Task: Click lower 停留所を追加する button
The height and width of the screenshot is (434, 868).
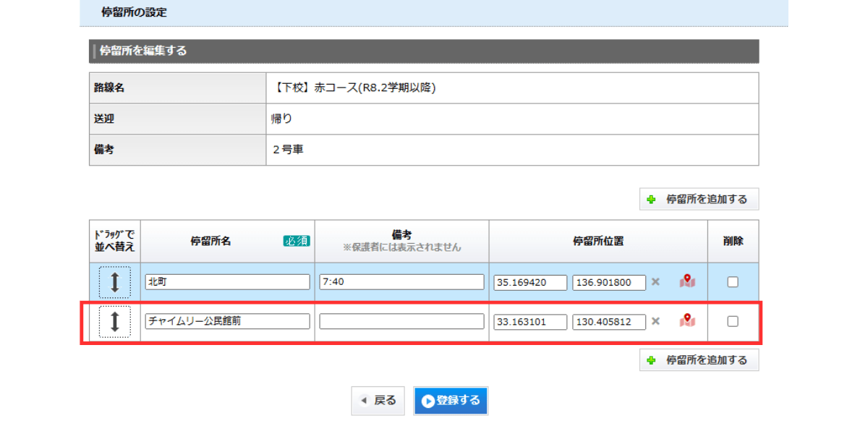Action: coord(699,359)
